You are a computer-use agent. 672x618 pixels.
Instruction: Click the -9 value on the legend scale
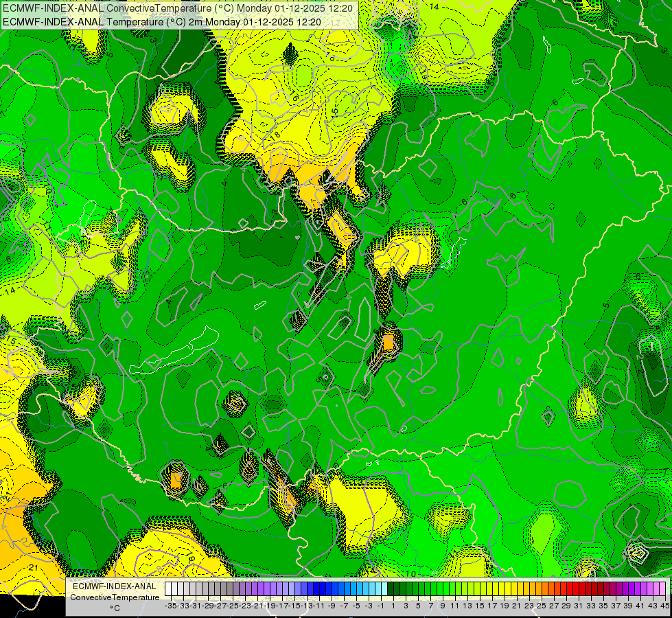click(332, 606)
